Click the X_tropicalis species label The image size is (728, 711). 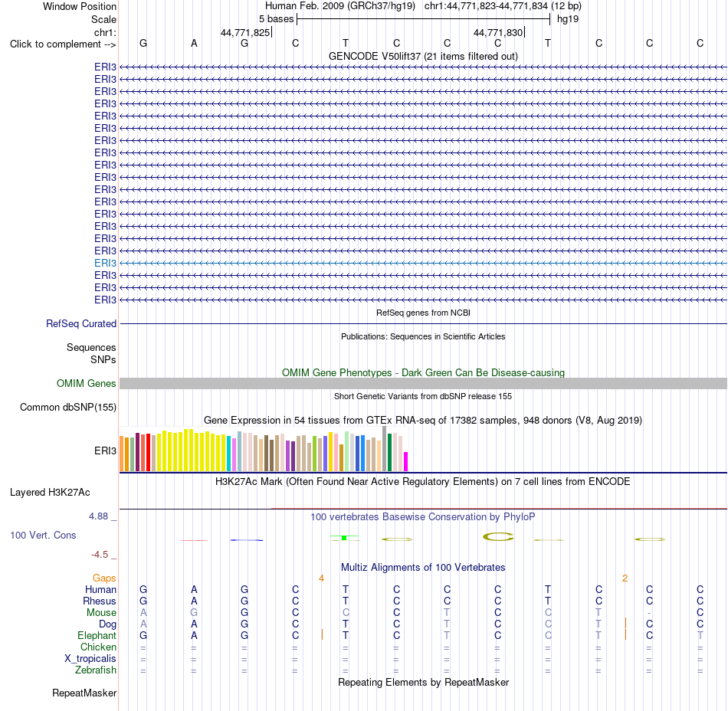coord(90,659)
